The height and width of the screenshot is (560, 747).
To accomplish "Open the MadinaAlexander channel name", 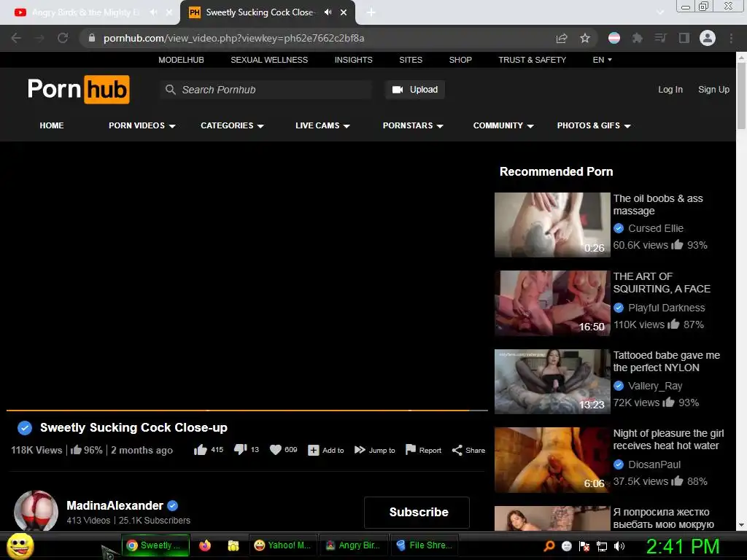I will [115, 505].
